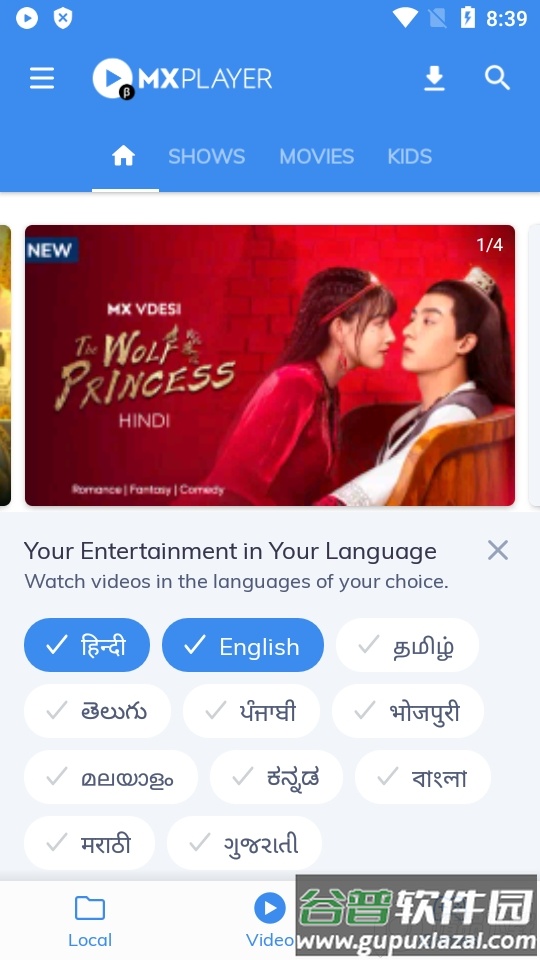Viewport: 540px width, 960px height.
Task: Go to the Home tab icon
Action: [123, 156]
